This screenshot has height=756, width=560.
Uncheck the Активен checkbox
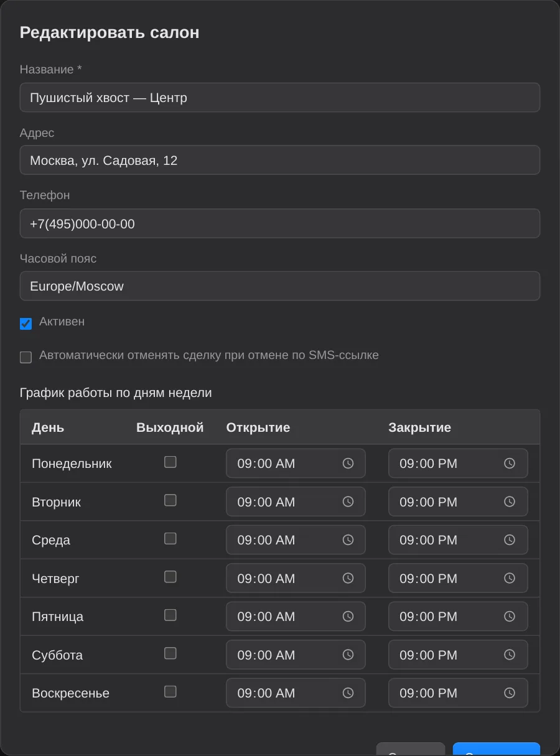pos(26,324)
